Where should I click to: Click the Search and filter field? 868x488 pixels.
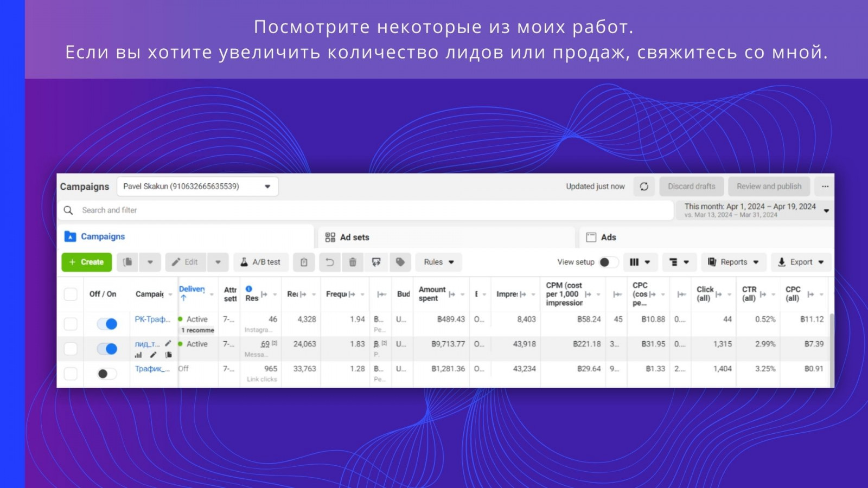pyautogui.click(x=366, y=210)
